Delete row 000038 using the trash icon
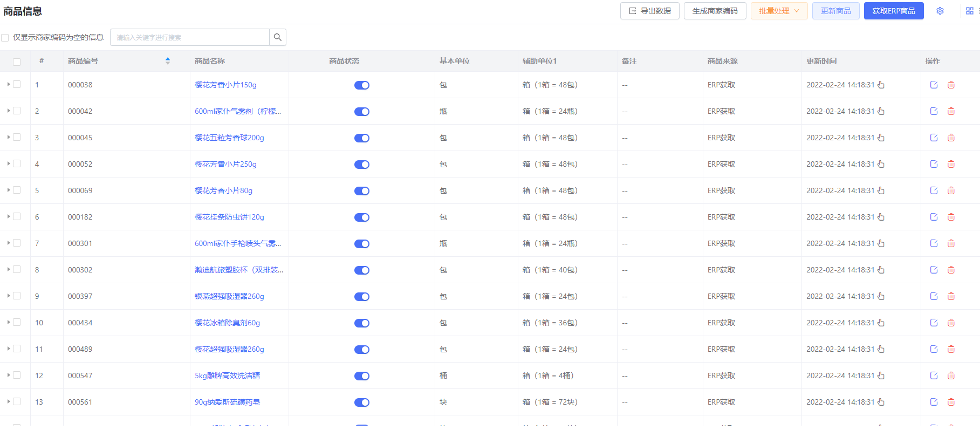980x430 pixels. (x=951, y=85)
